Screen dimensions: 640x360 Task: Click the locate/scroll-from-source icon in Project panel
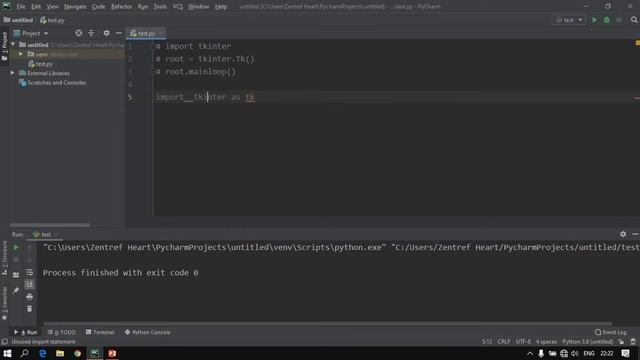pyautogui.click(x=79, y=33)
